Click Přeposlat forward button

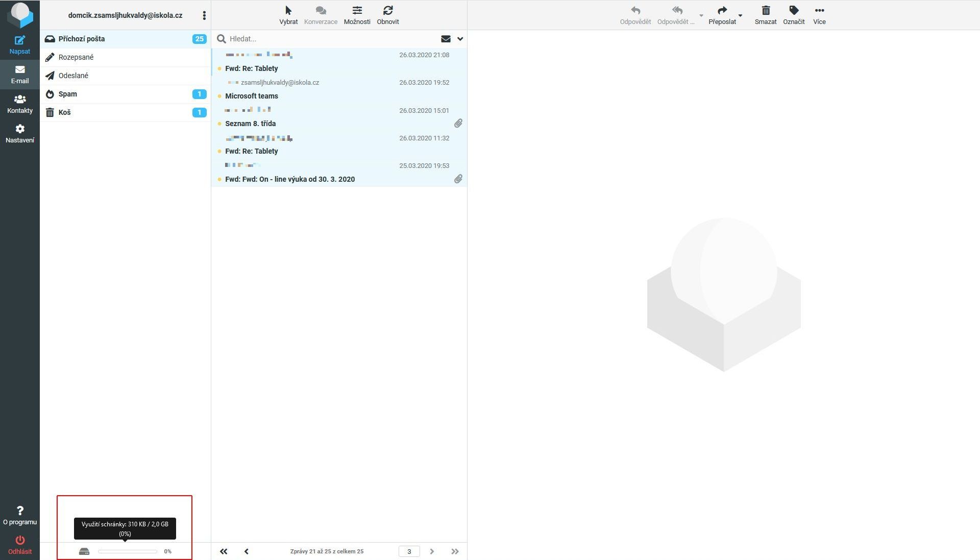(x=722, y=15)
